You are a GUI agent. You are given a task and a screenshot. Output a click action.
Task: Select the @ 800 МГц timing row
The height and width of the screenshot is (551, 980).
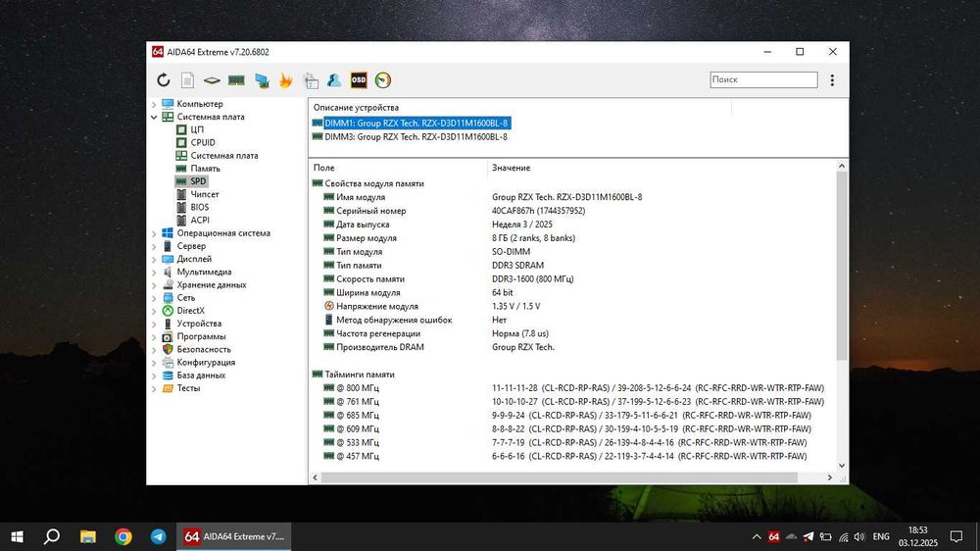point(573,388)
